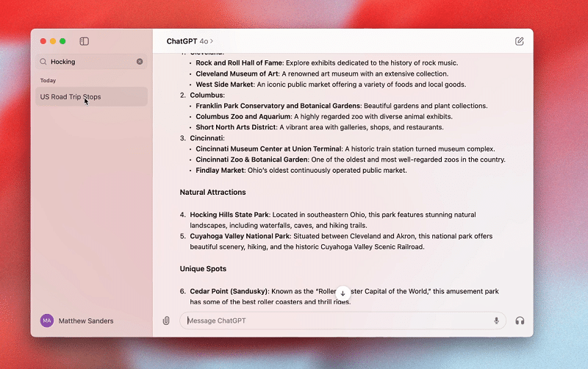
Task: Click the MA profile avatar
Action: (x=47, y=320)
